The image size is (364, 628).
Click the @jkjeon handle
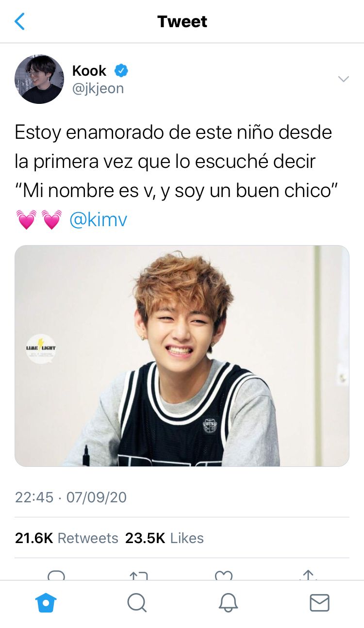(98, 88)
